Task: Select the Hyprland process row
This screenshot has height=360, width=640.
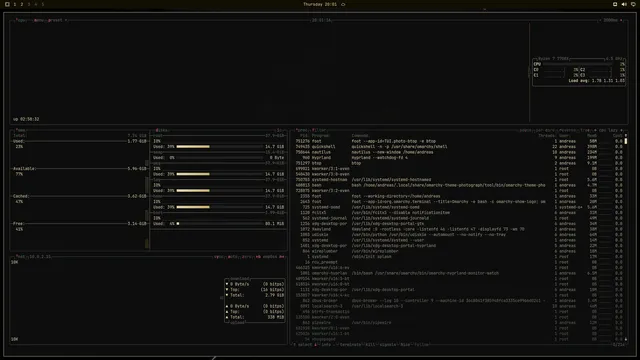Action: click(459, 158)
